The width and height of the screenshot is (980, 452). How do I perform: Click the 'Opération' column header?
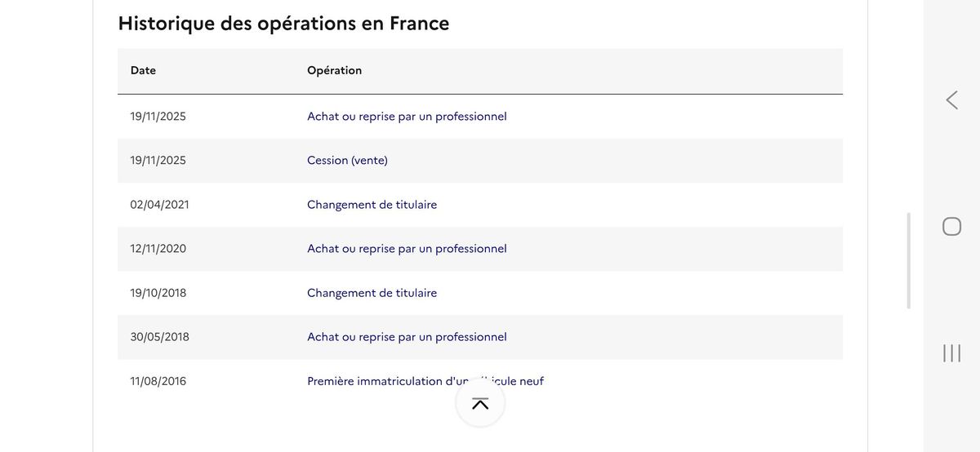tap(334, 70)
